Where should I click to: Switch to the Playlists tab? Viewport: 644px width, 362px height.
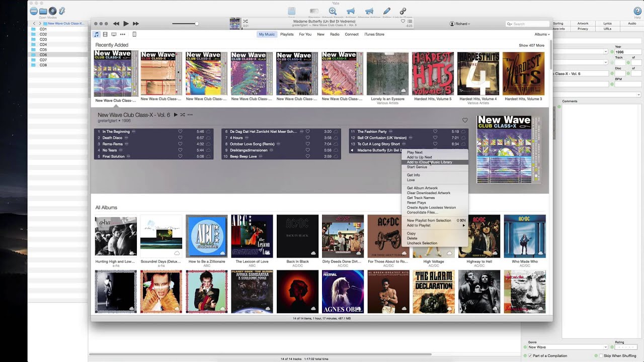pyautogui.click(x=287, y=34)
